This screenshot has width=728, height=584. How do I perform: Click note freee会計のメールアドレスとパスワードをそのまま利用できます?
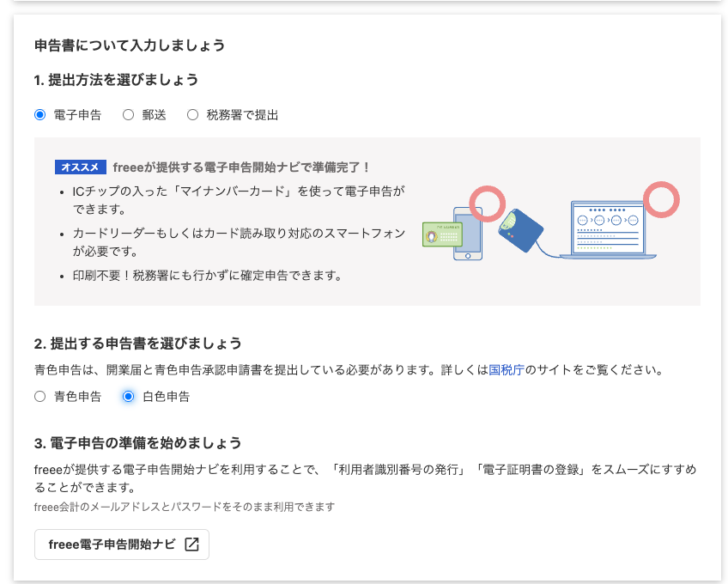(x=185, y=507)
